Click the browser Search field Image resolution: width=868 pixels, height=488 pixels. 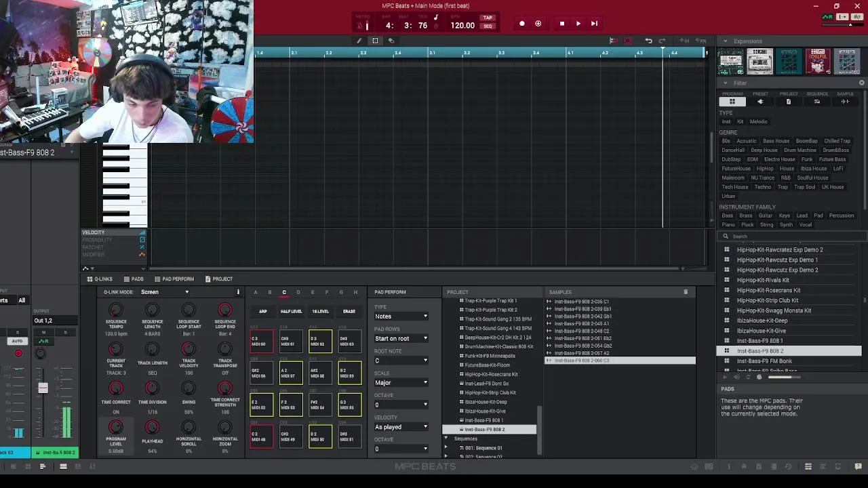coord(791,237)
